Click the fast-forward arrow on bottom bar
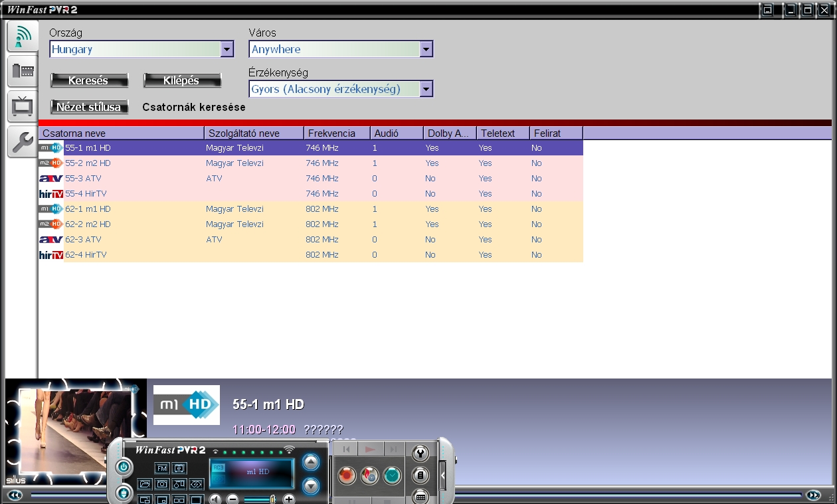The height and width of the screenshot is (504, 837). tap(814, 495)
